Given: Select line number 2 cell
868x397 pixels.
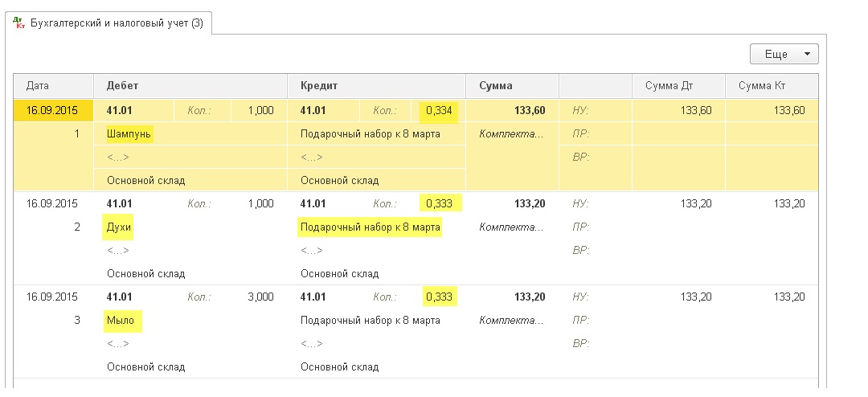Looking at the screenshot, I should click(54, 227).
